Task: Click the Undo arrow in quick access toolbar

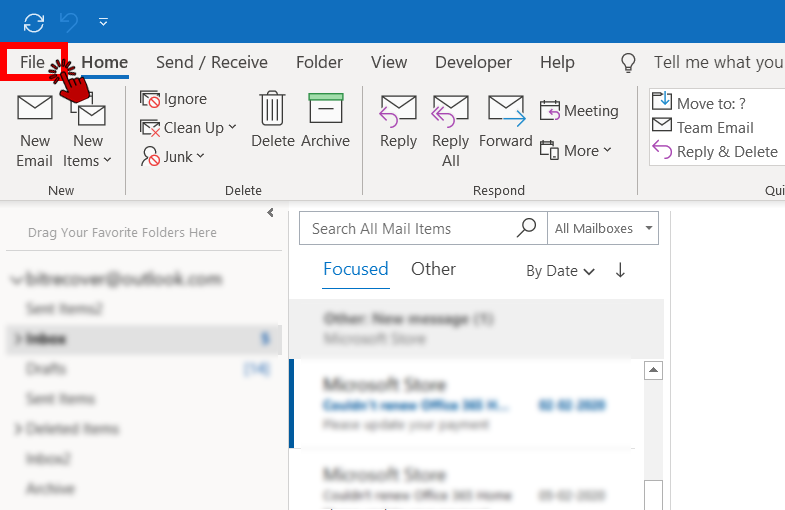Action: 69,23
